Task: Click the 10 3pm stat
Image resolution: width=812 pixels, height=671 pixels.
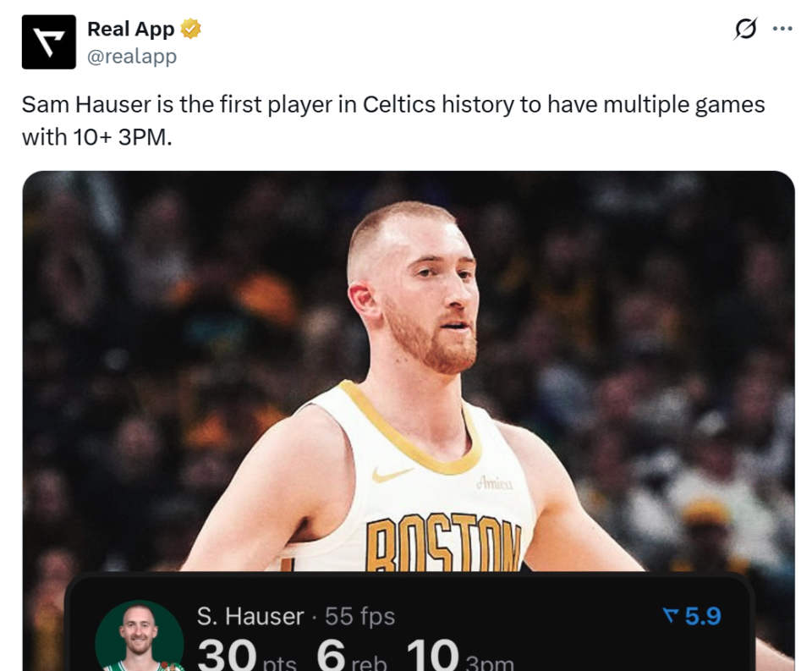Action: point(460,655)
